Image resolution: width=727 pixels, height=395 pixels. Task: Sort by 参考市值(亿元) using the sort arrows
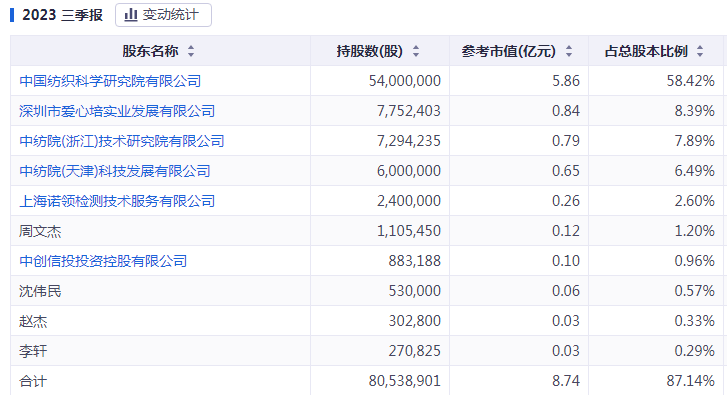click(x=569, y=51)
